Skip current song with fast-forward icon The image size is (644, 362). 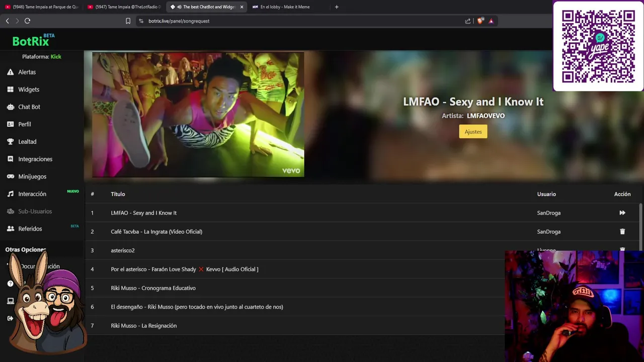coord(622,213)
